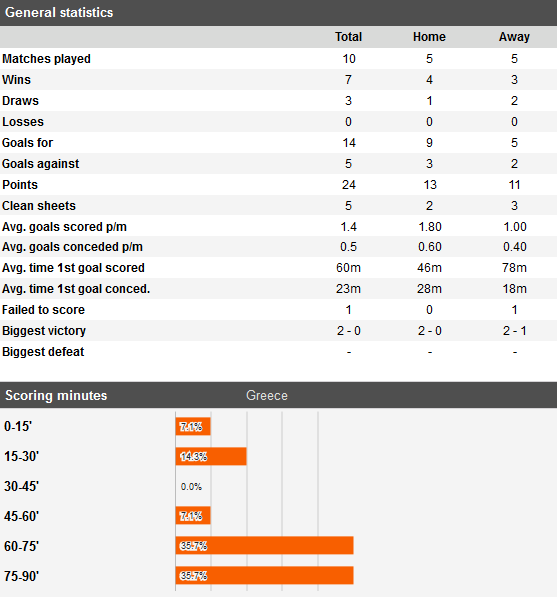
Task: Click the Biggest victory home score 2 - 0
Action: [429, 330]
